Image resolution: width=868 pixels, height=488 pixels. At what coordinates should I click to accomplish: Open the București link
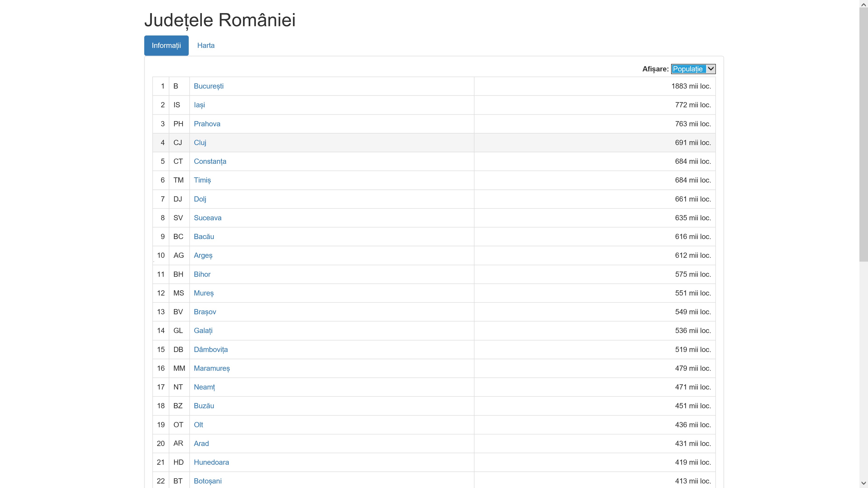(208, 86)
